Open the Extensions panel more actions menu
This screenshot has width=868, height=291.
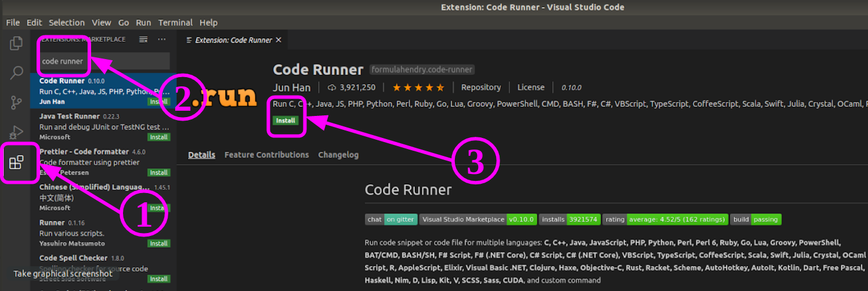point(162,39)
